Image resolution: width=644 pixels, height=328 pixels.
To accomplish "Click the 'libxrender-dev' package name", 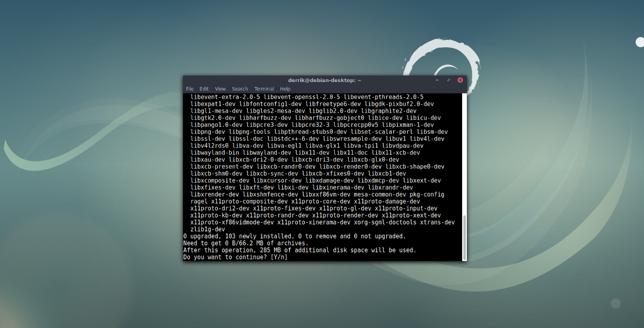I will pos(214,194).
